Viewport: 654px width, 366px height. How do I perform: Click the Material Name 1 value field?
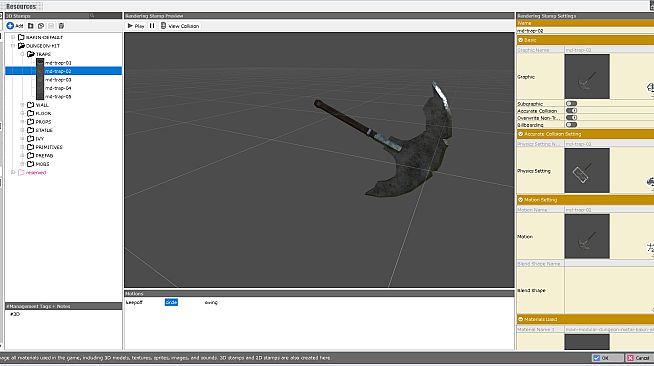[x=609, y=330]
